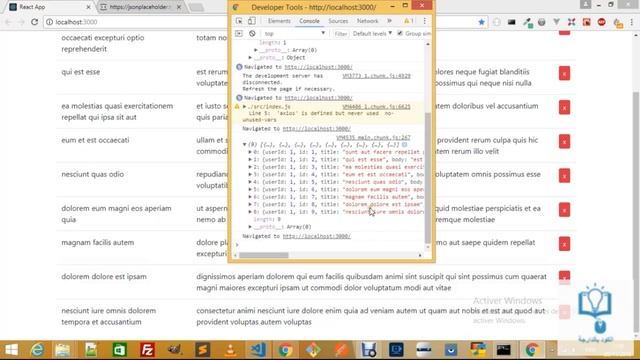Open FileZilla from the taskbar
Viewport: 640px width, 360px height.
coord(147,350)
